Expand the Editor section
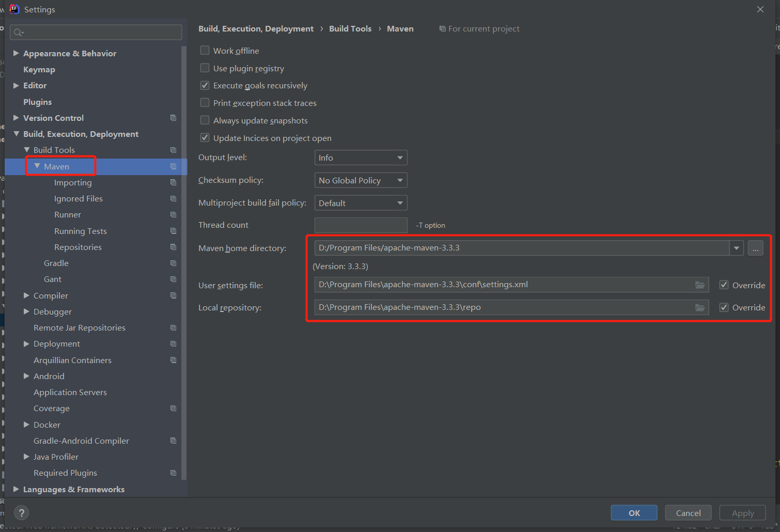780x532 pixels. [x=16, y=85]
